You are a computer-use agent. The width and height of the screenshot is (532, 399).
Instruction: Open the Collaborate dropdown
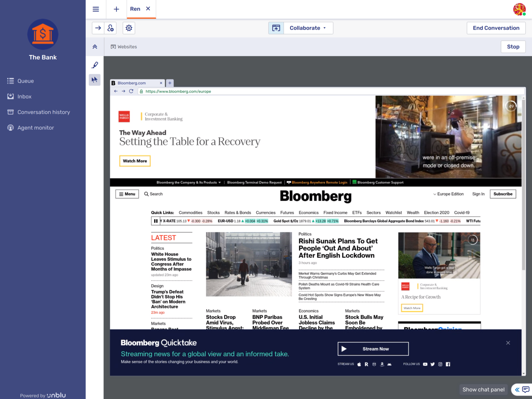point(307,28)
